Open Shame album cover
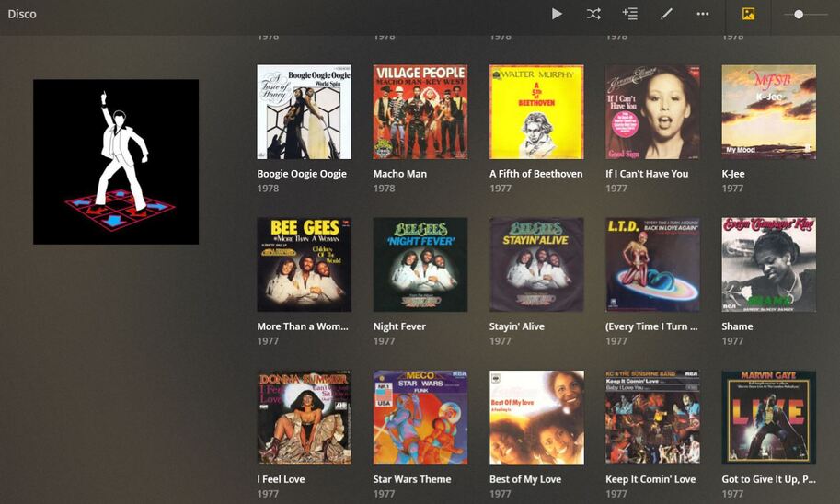This screenshot has width=840, height=504. (769, 265)
